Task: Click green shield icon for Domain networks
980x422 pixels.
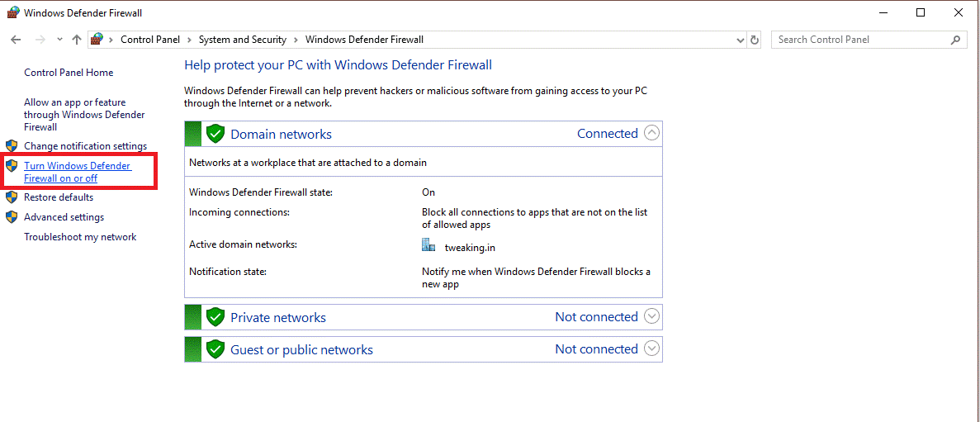Action: [x=215, y=133]
